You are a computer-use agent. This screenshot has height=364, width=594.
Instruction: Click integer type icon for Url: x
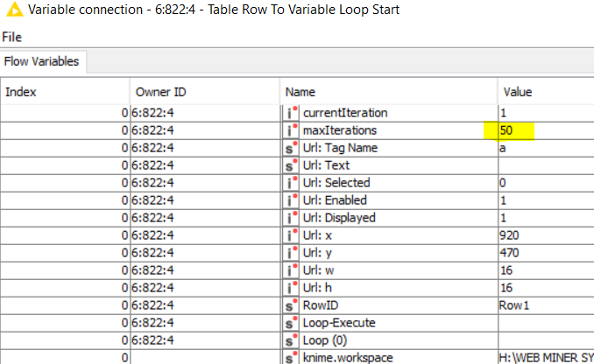click(291, 235)
